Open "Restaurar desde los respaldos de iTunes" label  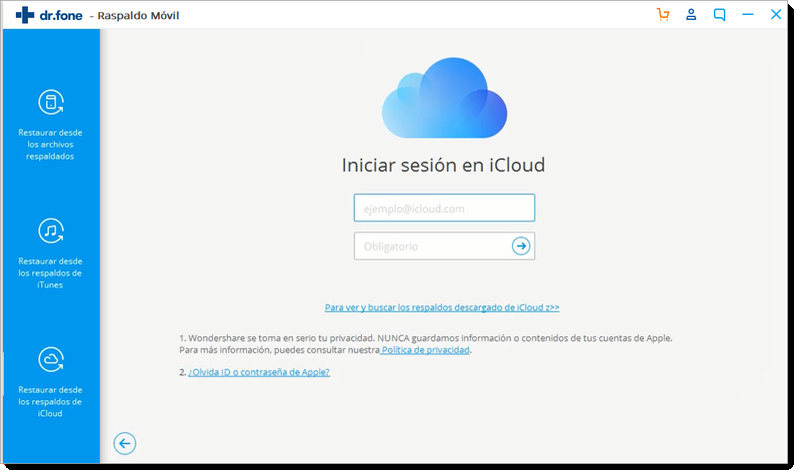point(50,273)
